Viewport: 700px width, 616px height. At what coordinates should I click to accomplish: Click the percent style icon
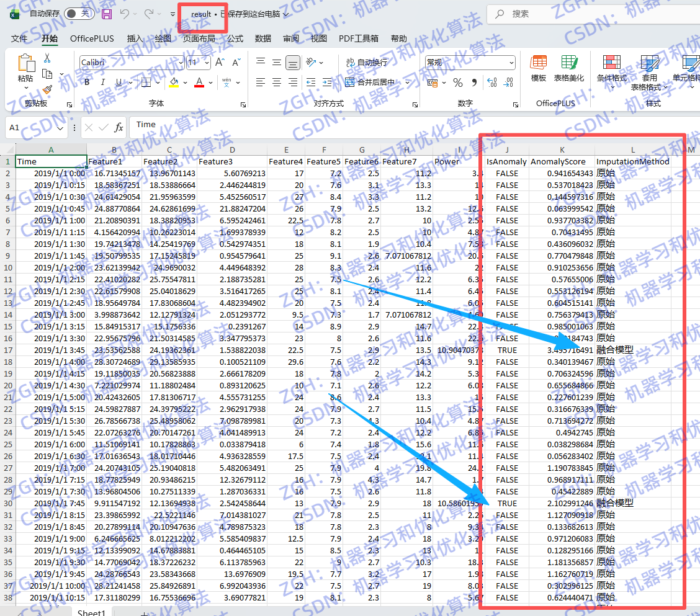pyautogui.click(x=458, y=83)
